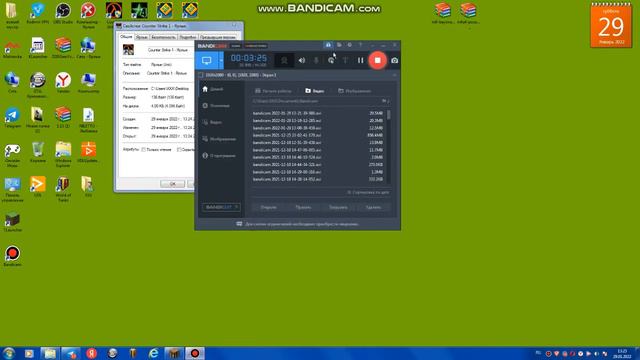The image size is (640, 360).
Task: Switch to Ярлык tab in Properties dialog
Action: (x=141, y=37)
